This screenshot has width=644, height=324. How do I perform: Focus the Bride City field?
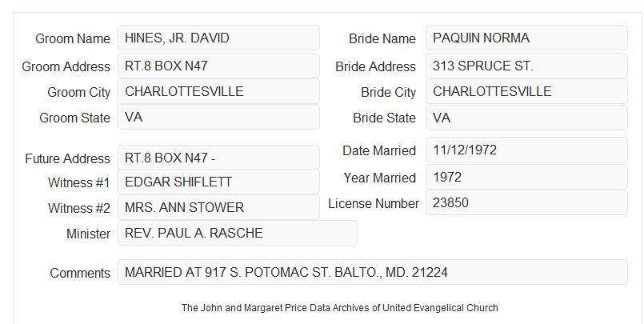pos(526,91)
